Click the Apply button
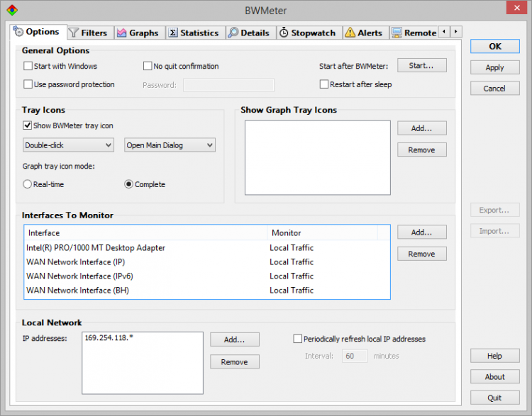Screen dimensions: 532x416 click(494, 67)
